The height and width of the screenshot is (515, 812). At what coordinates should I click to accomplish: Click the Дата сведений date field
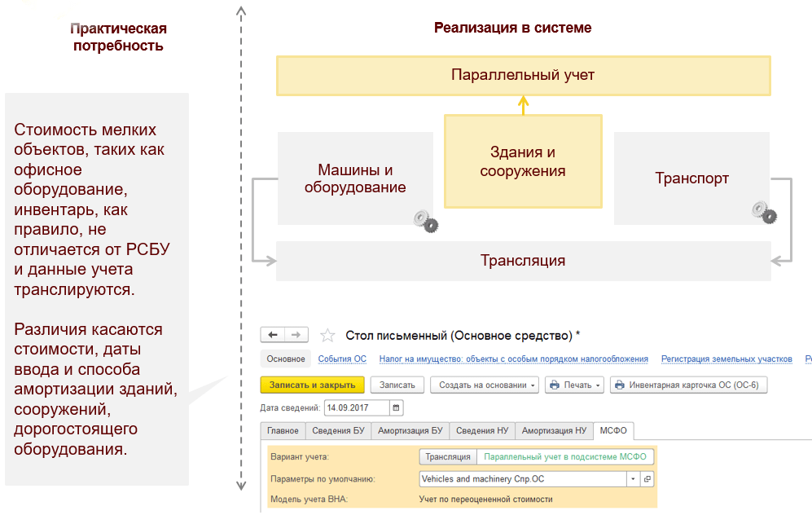tap(356, 407)
